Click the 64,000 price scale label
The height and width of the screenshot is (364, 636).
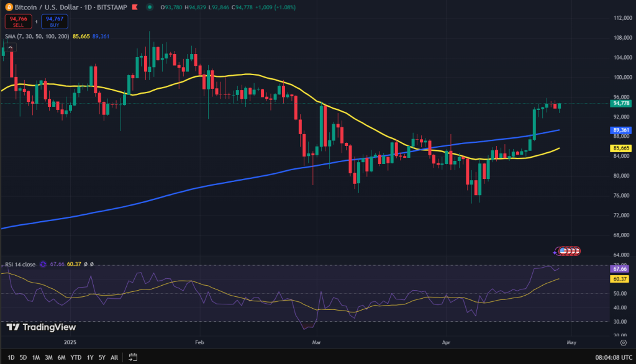coord(622,255)
